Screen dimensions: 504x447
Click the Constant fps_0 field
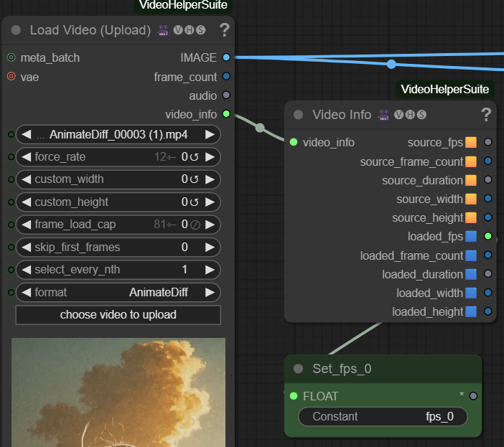(x=383, y=416)
